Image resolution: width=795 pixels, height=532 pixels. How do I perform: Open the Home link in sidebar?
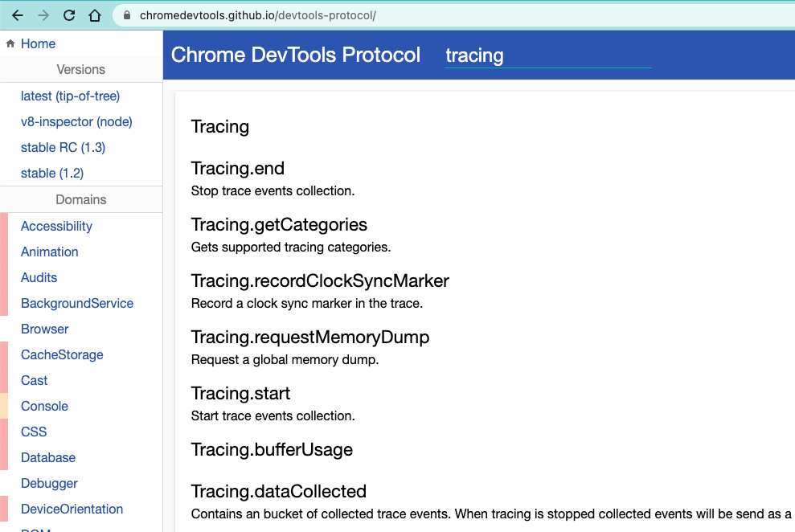click(38, 43)
